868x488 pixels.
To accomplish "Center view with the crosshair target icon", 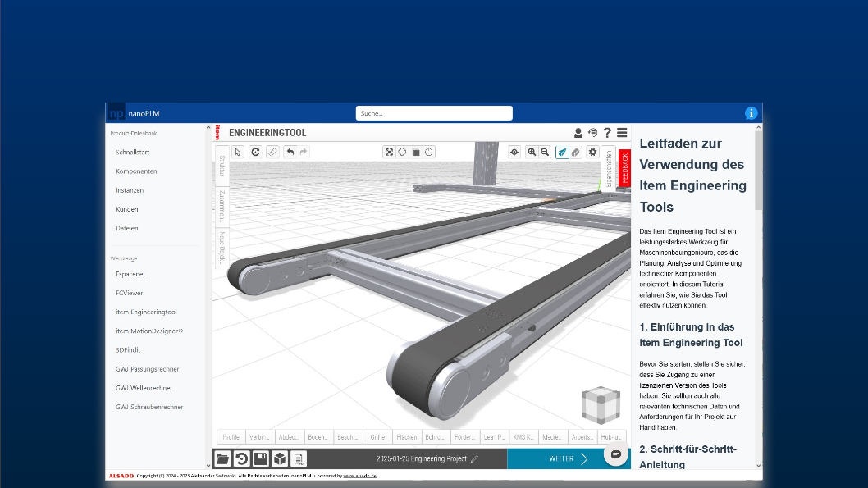I will tap(514, 152).
